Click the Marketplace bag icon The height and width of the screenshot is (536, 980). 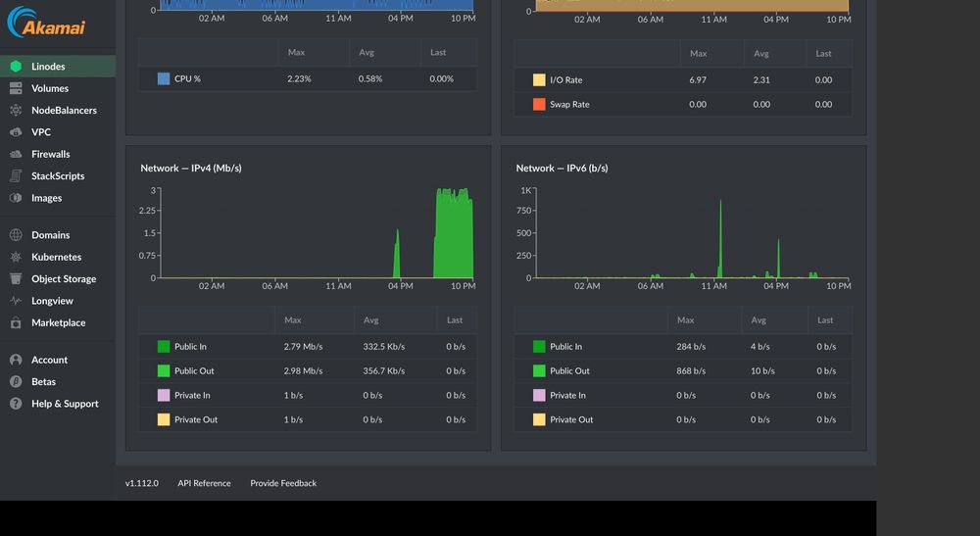point(17,322)
